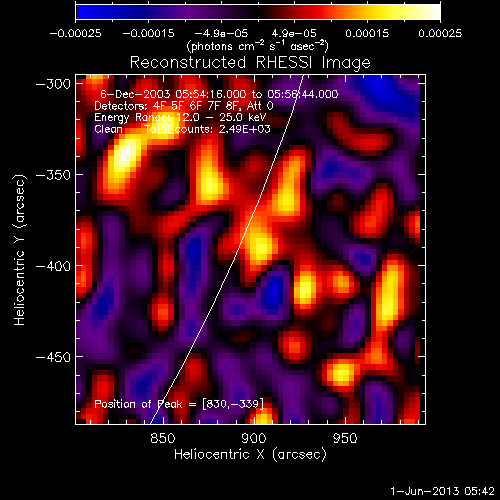Click the 'Total counts: 2.49E+03' text
The image size is (500, 500).
pyautogui.click(x=207, y=129)
